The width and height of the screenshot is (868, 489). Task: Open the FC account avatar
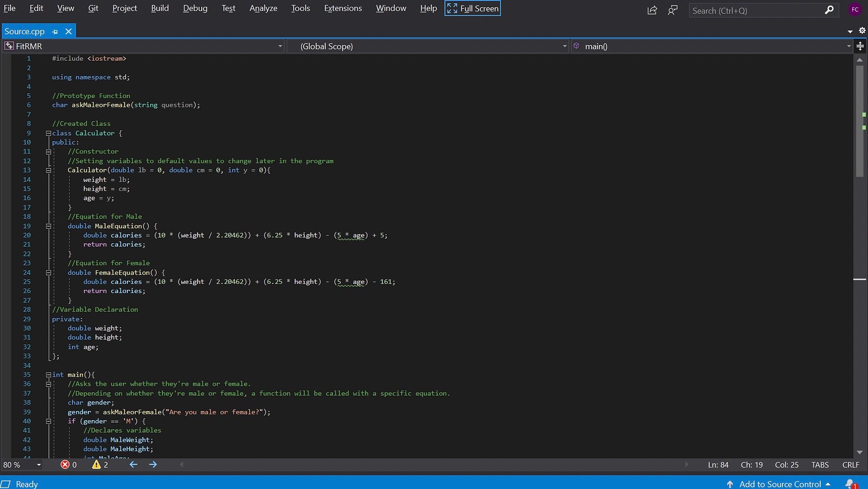(855, 10)
